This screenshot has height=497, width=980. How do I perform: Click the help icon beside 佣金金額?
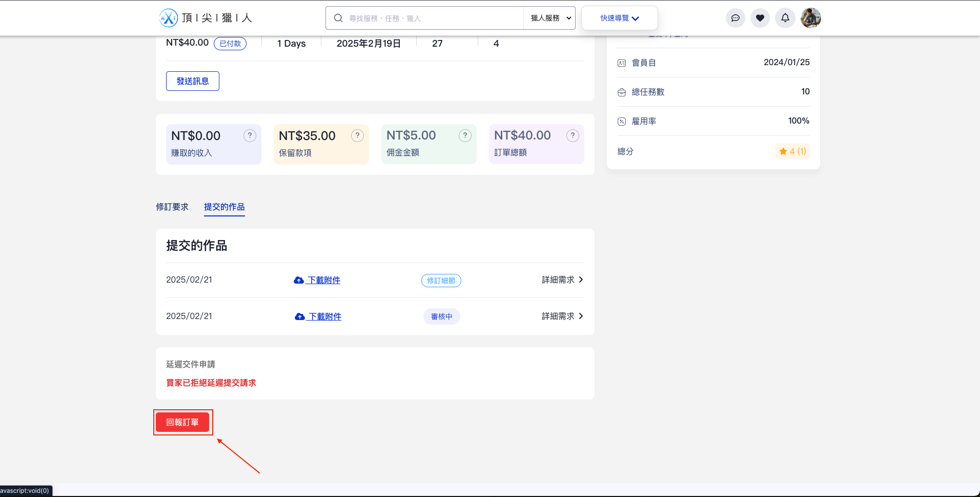click(465, 135)
